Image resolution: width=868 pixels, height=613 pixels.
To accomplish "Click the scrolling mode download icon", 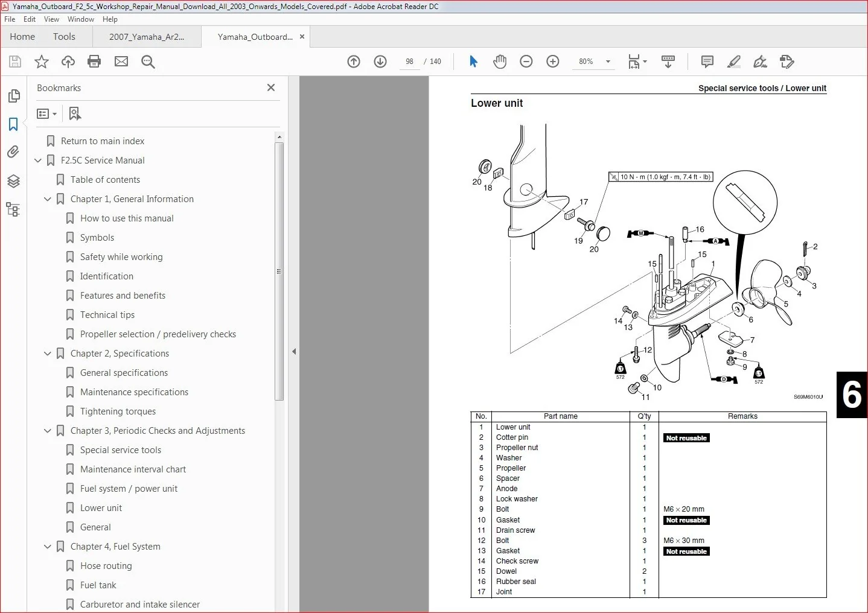I will point(668,62).
